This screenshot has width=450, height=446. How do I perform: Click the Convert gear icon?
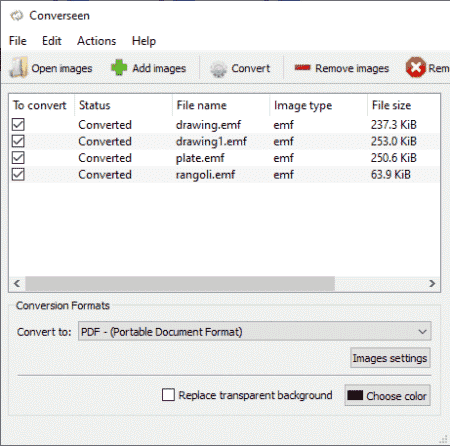pyautogui.click(x=218, y=69)
